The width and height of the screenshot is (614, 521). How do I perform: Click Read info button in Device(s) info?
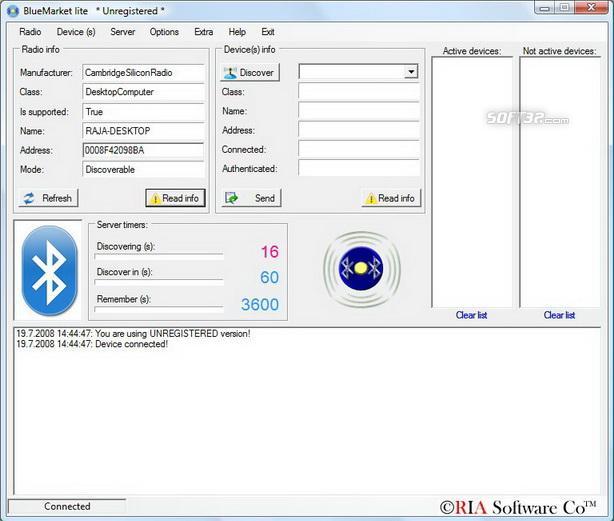(391, 198)
